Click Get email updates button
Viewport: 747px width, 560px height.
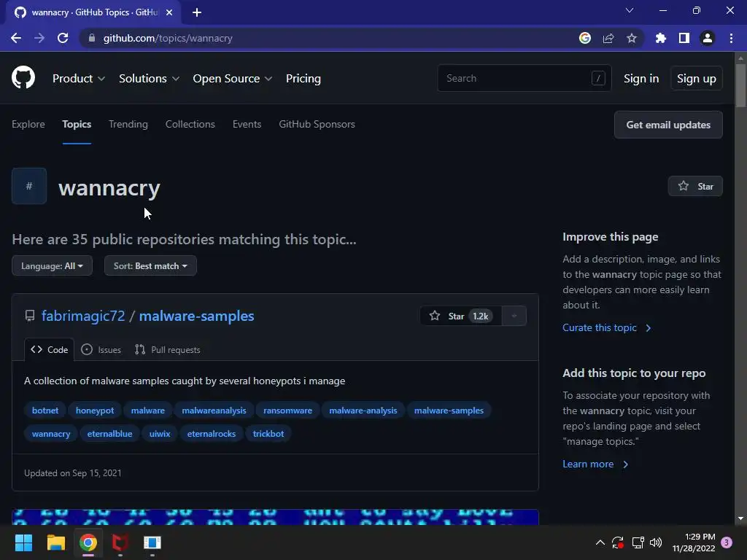(668, 125)
